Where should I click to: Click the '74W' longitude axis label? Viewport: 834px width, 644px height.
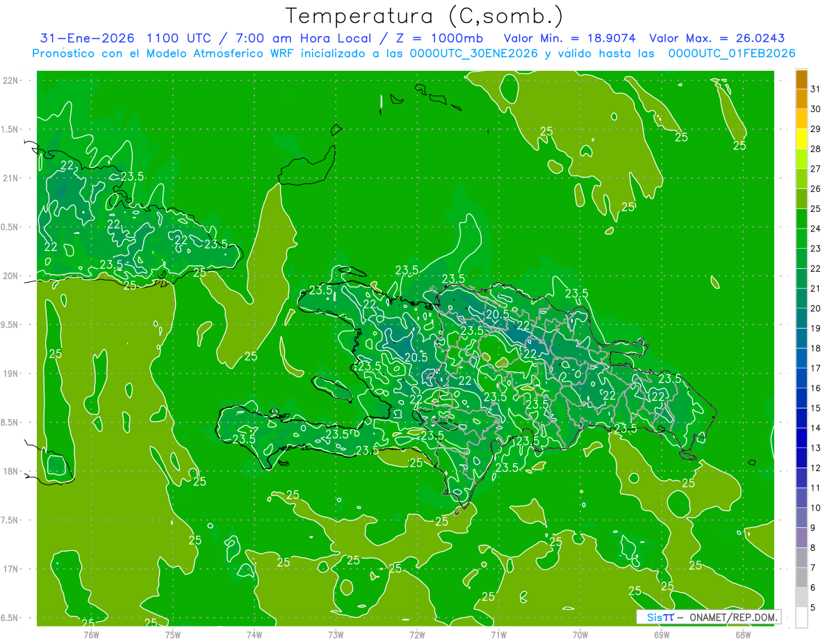(x=254, y=634)
